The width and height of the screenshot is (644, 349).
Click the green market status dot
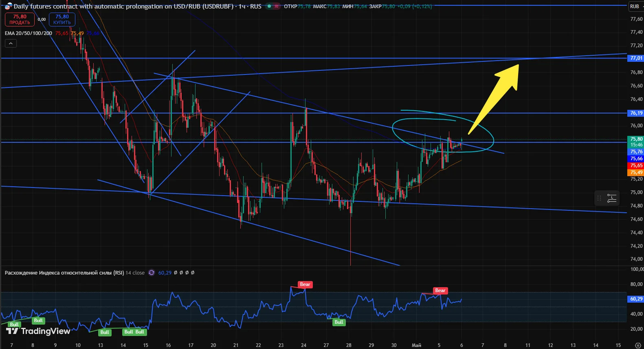coord(269,6)
